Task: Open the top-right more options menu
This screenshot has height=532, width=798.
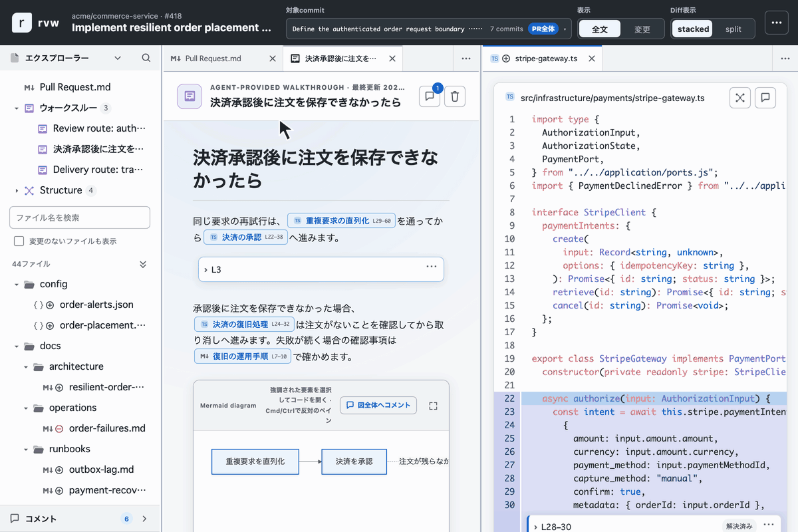Action: [x=776, y=23]
